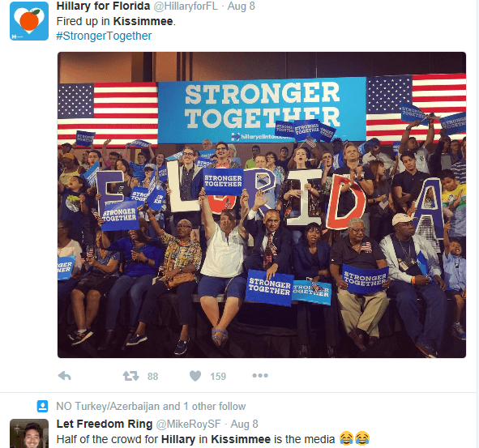Screen dimensions: 479x448
Task: Click the NO Turkey/Azerbaijan follow notice
Action: pyautogui.click(x=151, y=406)
